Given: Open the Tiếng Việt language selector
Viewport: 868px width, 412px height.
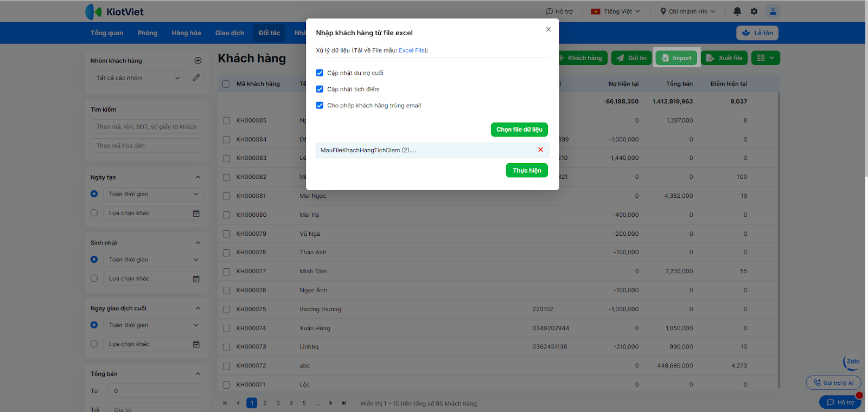Looking at the screenshot, I should tap(616, 11).
